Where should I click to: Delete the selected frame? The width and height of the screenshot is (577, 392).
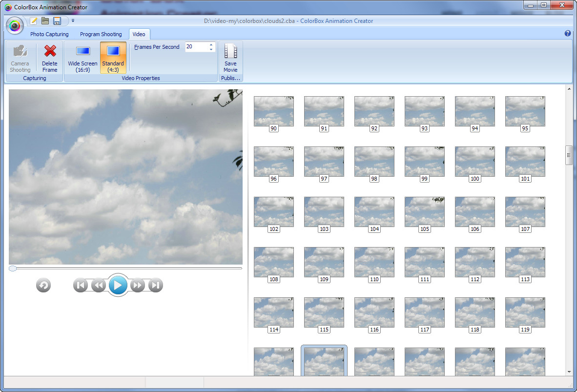50,58
